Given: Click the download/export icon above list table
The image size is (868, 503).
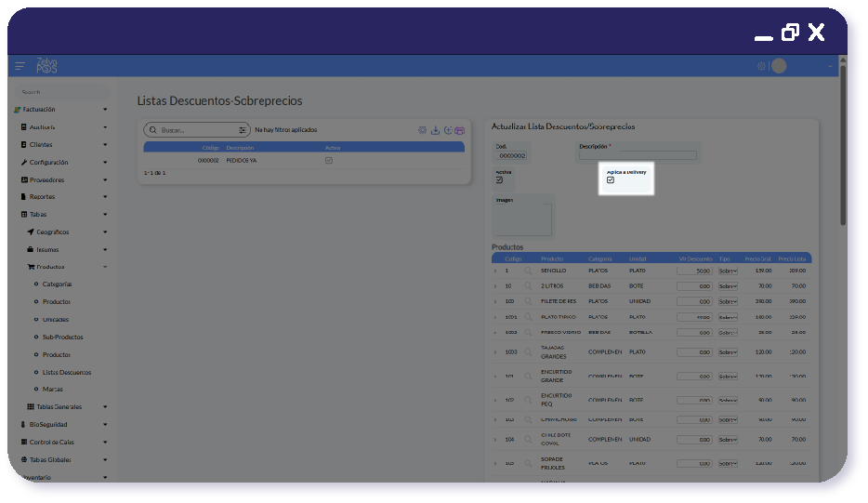Looking at the screenshot, I should (x=435, y=130).
